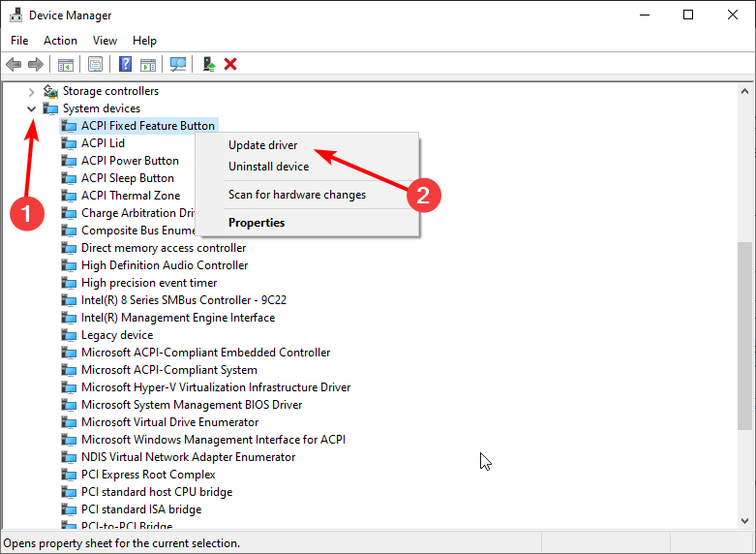Open the Action menu
Screen dimensions: 756x554
(x=60, y=41)
